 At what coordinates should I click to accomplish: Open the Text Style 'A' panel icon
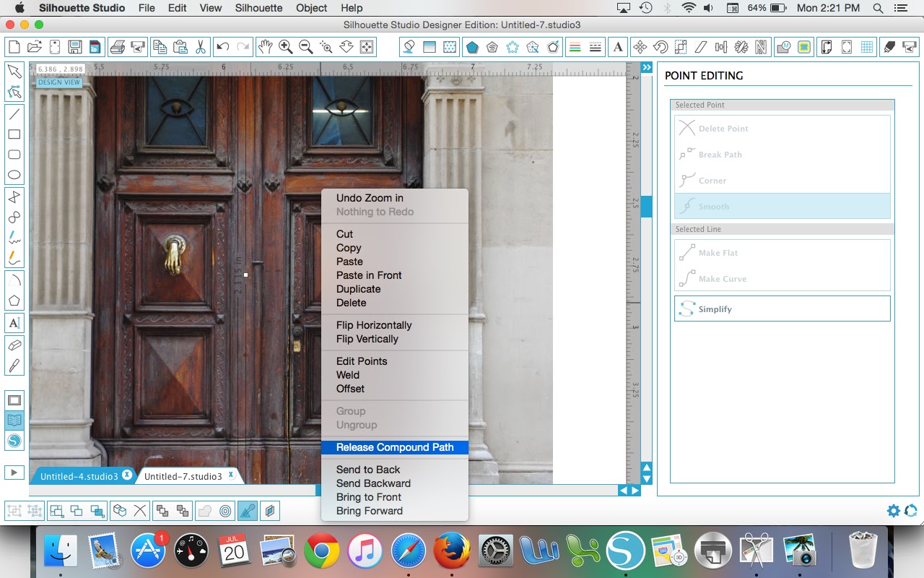click(618, 47)
